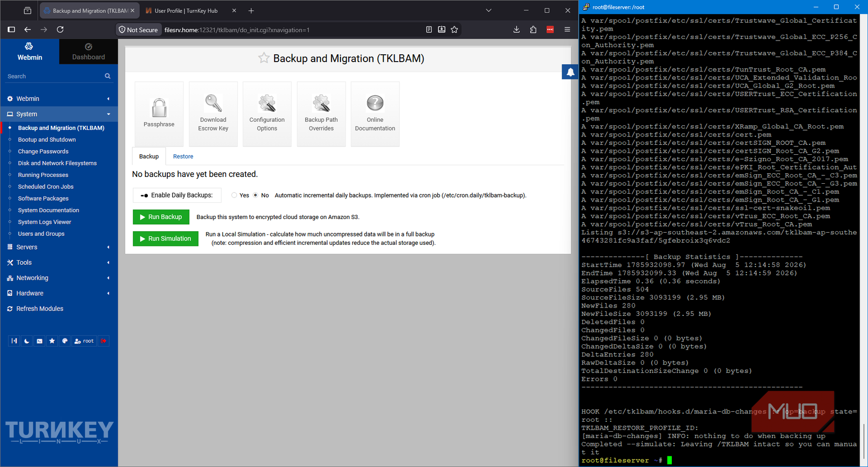Open Download Escrow Key tile
Viewport: 868px width, 467px height.
(213, 114)
